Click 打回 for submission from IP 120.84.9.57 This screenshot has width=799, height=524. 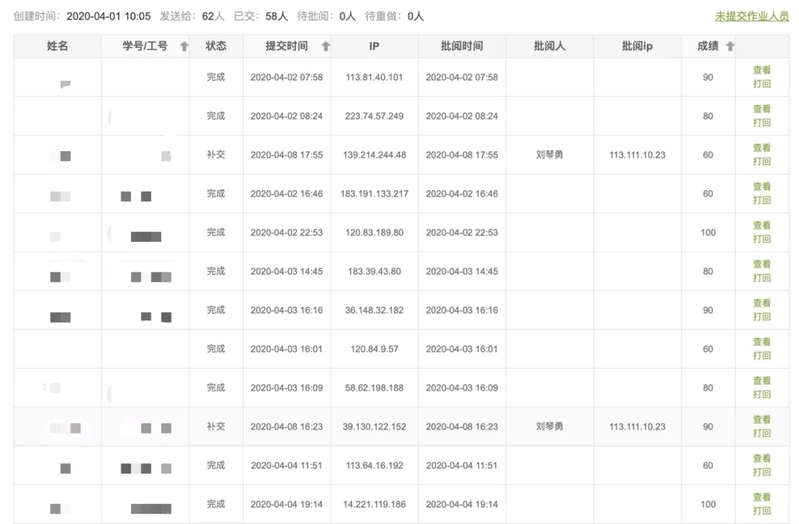(x=761, y=356)
